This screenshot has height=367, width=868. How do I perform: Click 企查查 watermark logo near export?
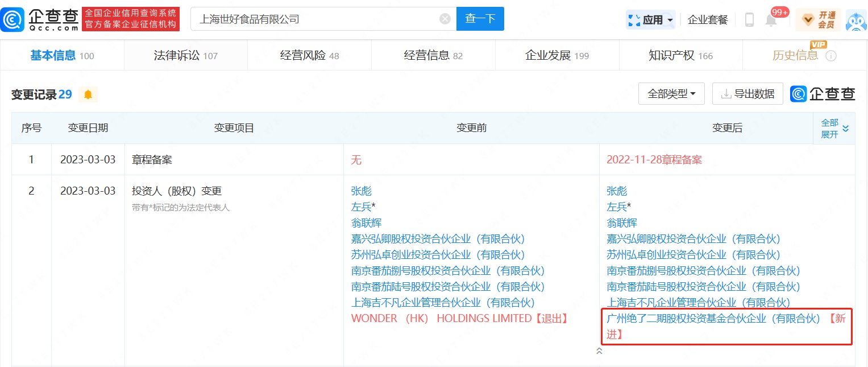(x=823, y=94)
